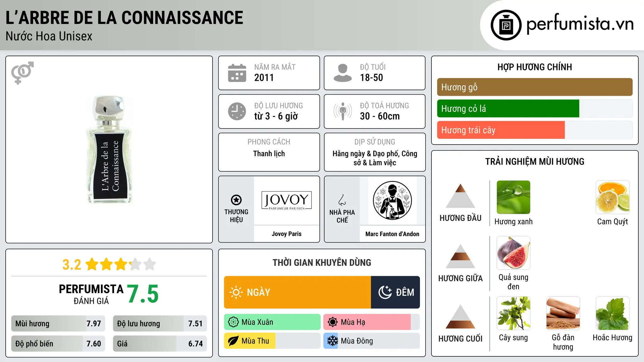Screen dimensions: 644x362
Task: Select the Hoắc Hương patchouli image
Action: pyautogui.click(x=613, y=313)
